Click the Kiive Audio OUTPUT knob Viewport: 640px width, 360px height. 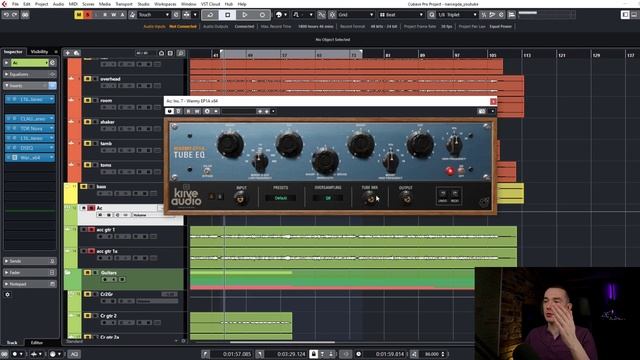[405, 199]
